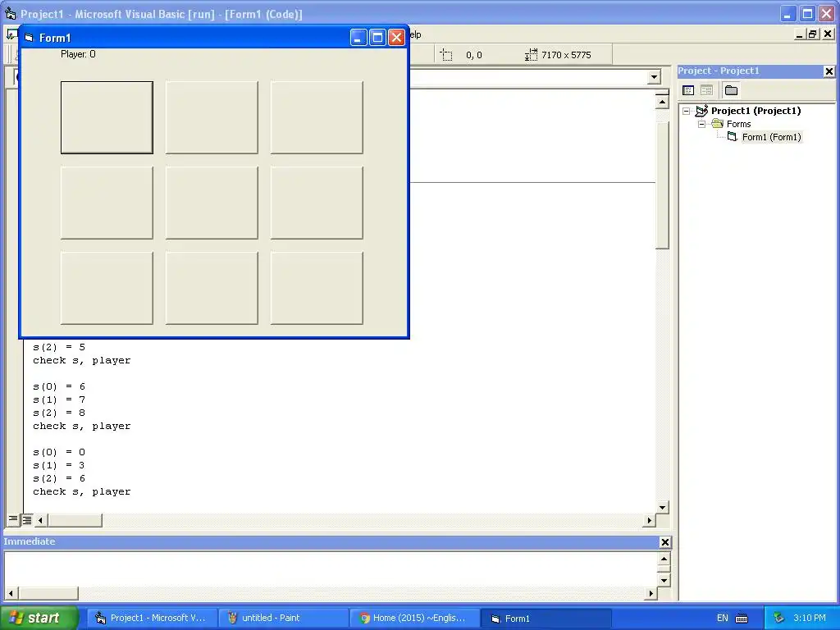This screenshot has width=840, height=630.
Task: Click the system tray icon beside clock
Action: pyautogui.click(x=779, y=619)
